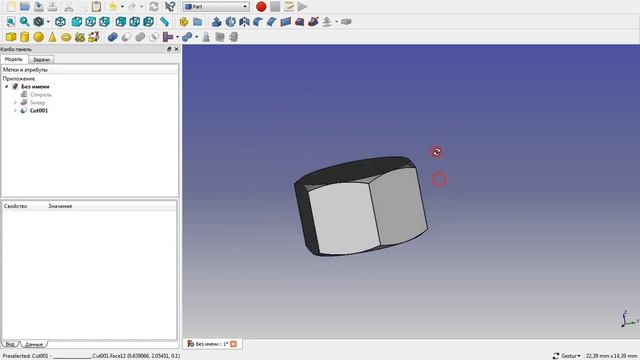Screen dimensions: 640x360
Task: Select the Revolve tool
Action: coord(231,22)
